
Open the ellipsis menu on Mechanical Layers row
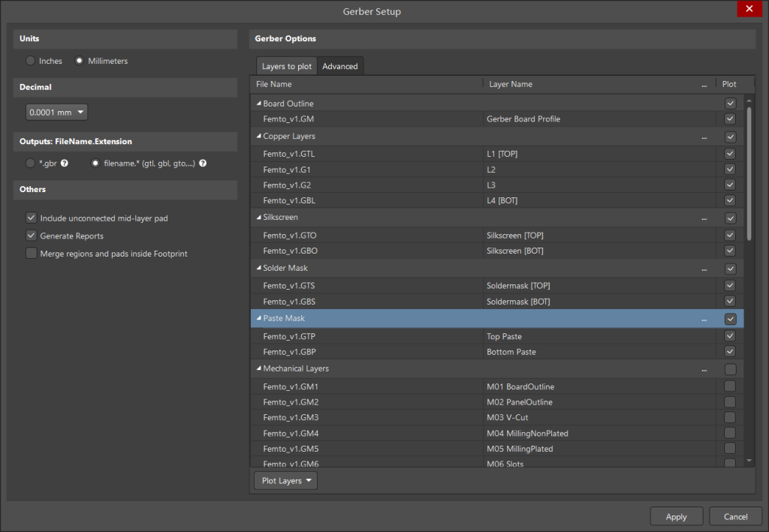(704, 369)
